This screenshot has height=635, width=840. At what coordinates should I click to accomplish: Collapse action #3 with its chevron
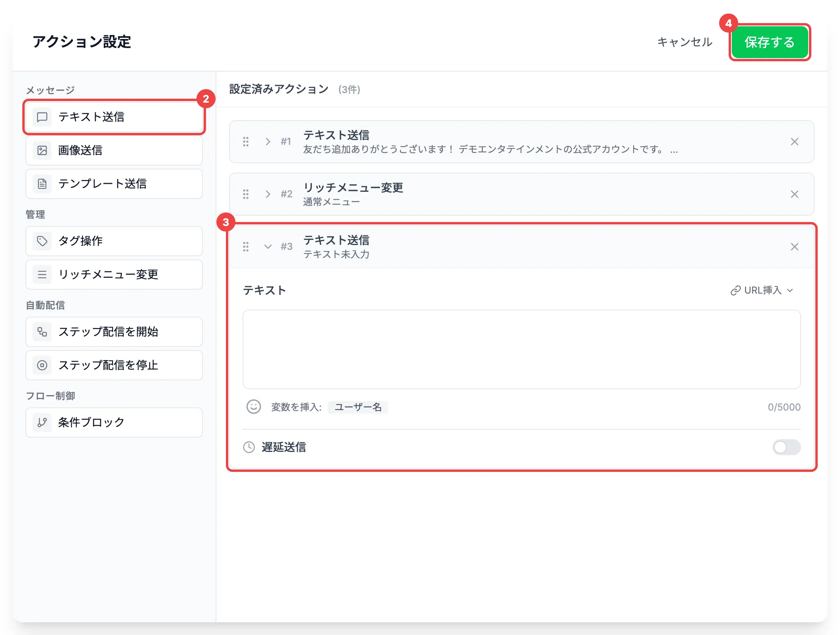tap(268, 247)
